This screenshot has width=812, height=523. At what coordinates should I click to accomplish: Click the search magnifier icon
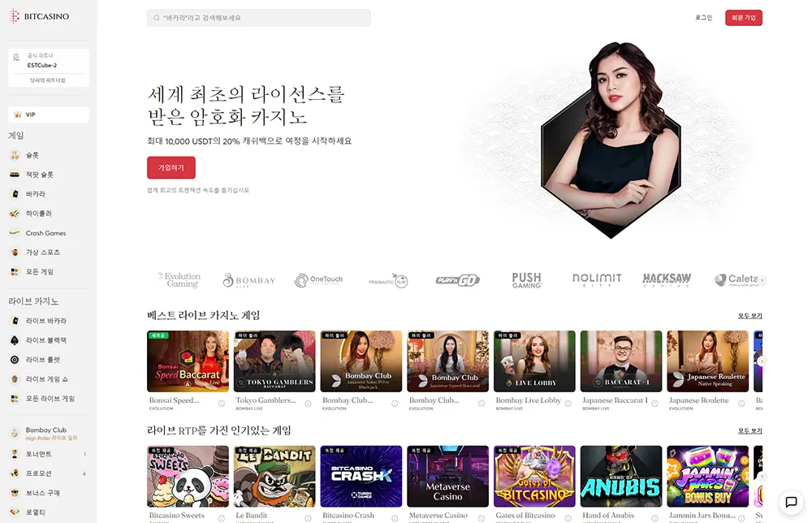157,18
